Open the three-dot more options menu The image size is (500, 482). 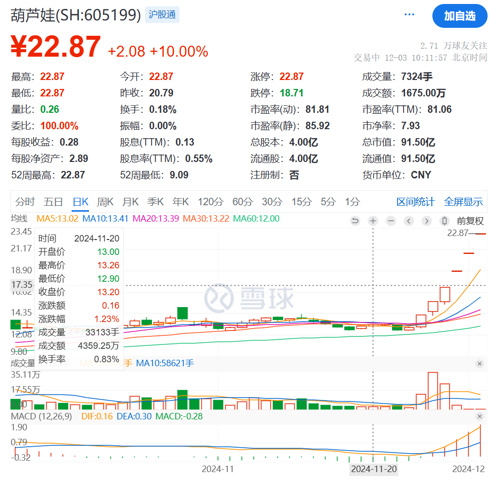click(x=409, y=15)
